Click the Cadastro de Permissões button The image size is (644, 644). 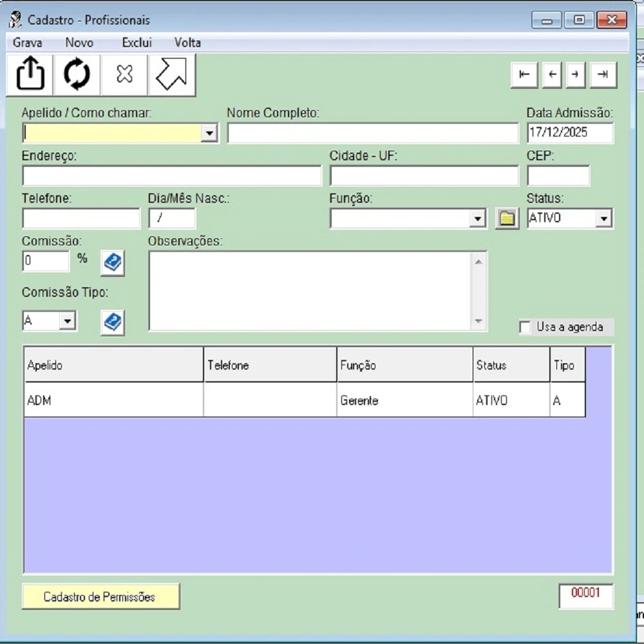click(100, 597)
